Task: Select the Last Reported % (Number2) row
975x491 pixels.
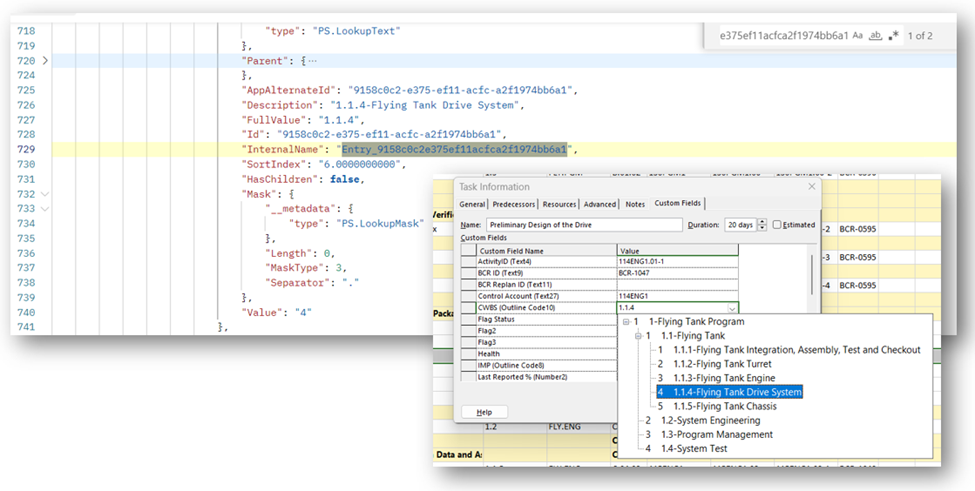Action: click(539, 377)
